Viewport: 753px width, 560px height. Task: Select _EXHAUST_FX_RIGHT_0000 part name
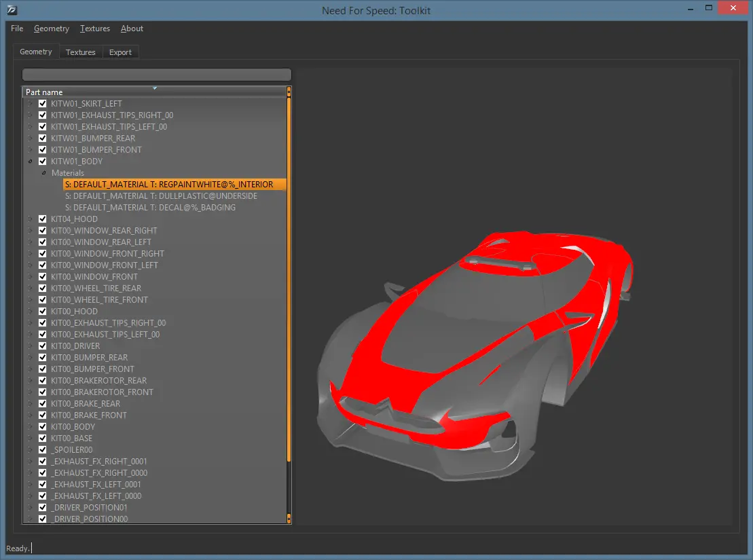click(99, 472)
